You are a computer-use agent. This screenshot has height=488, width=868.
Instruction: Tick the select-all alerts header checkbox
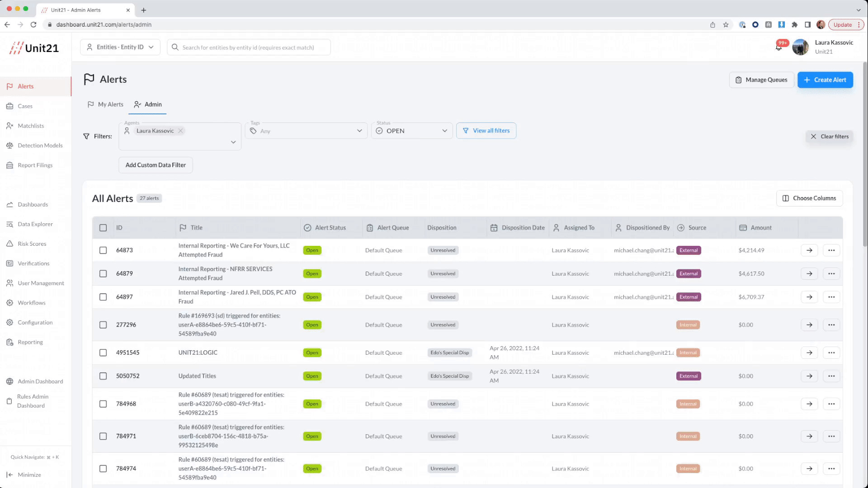click(103, 228)
